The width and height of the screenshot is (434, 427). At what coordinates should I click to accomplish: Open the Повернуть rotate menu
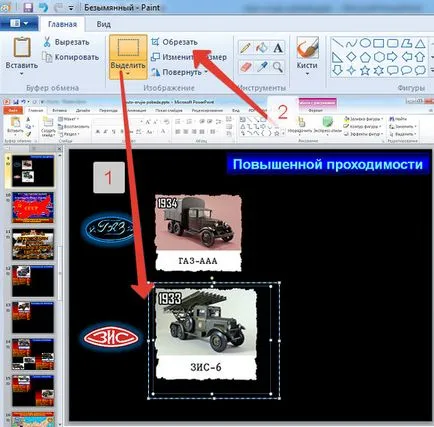pos(179,72)
